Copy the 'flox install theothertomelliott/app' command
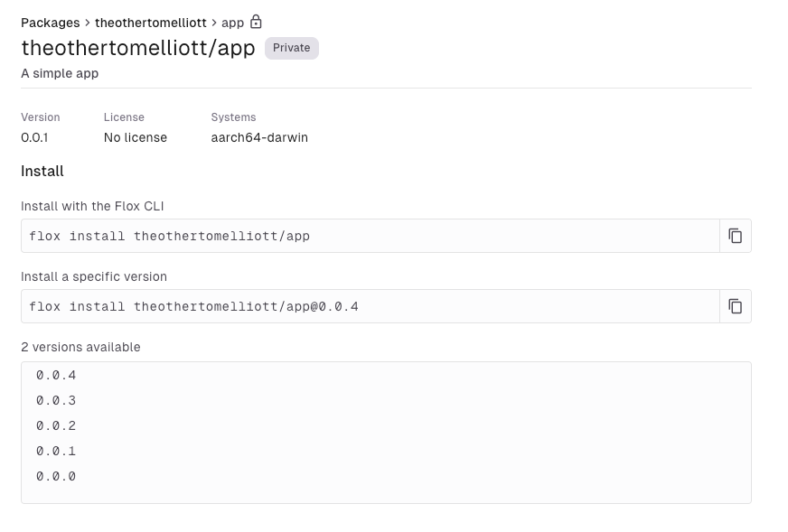The width and height of the screenshot is (788, 532). click(736, 236)
